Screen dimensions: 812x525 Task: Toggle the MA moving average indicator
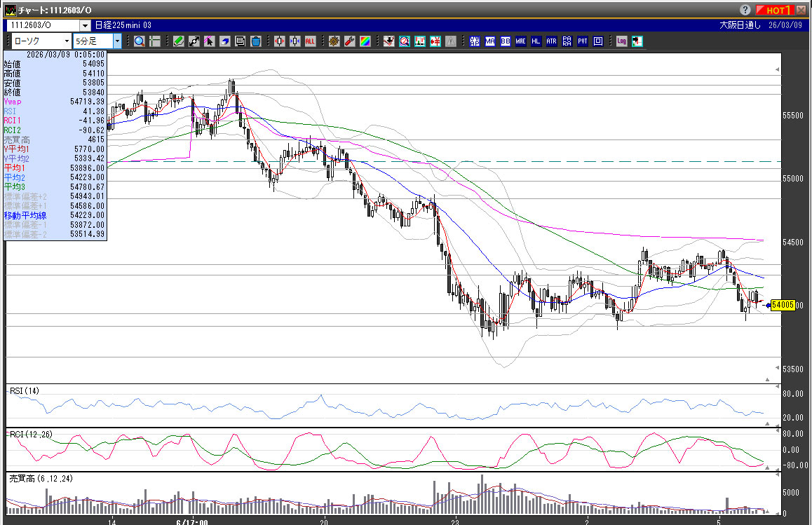pyautogui.click(x=490, y=41)
